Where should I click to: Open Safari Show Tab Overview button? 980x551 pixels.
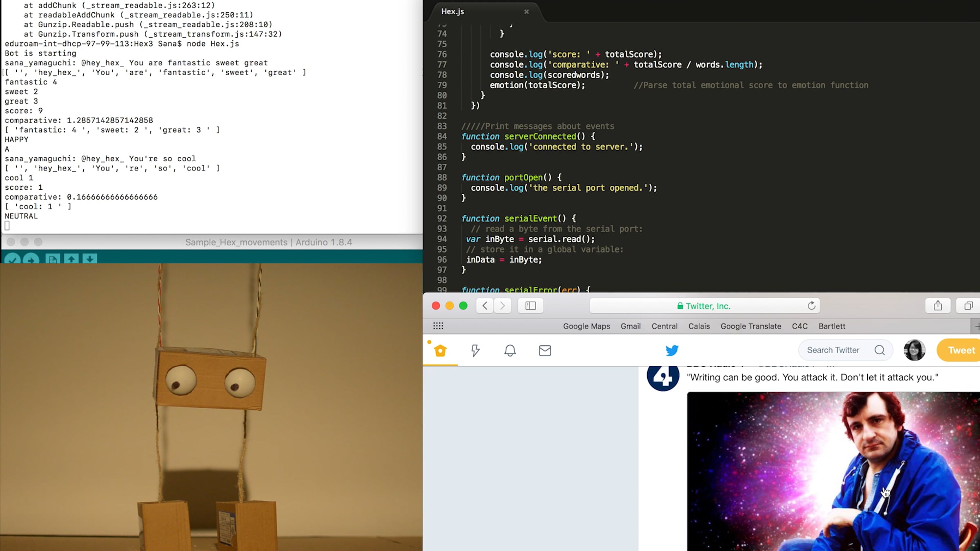click(968, 306)
